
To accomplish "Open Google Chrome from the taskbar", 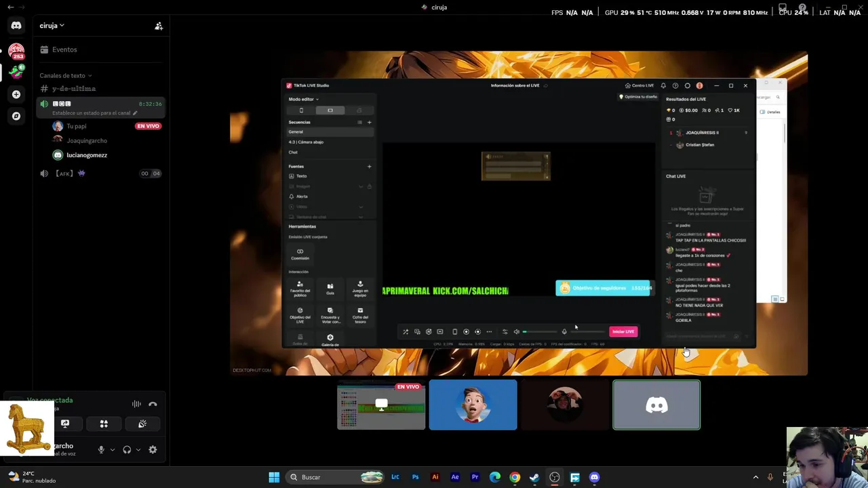I will click(515, 477).
